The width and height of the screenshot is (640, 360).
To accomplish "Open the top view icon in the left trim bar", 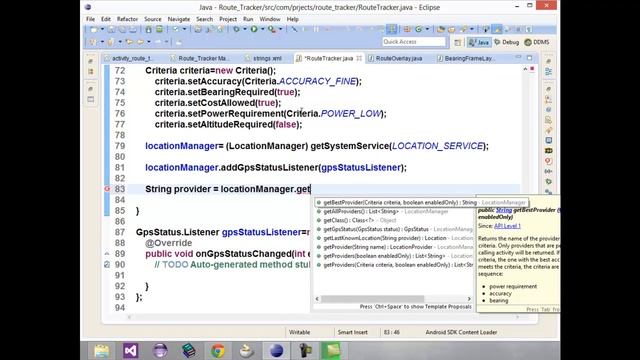I will pyautogui.click(x=91, y=61).
